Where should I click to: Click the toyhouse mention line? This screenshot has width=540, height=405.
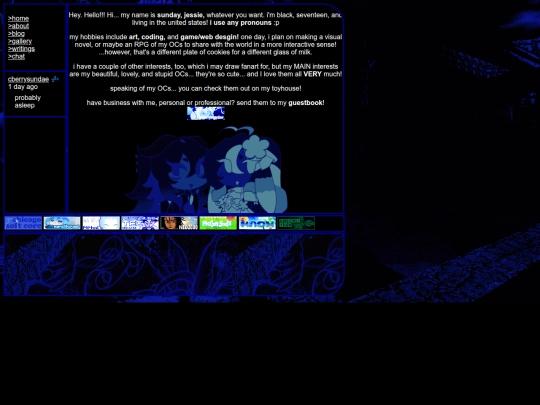(206, 89)
